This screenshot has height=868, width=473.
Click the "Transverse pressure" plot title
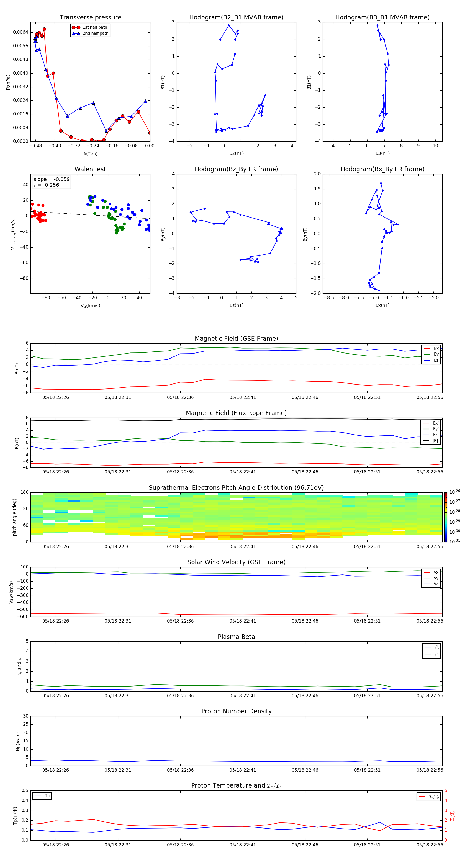[x=90, y=18]
